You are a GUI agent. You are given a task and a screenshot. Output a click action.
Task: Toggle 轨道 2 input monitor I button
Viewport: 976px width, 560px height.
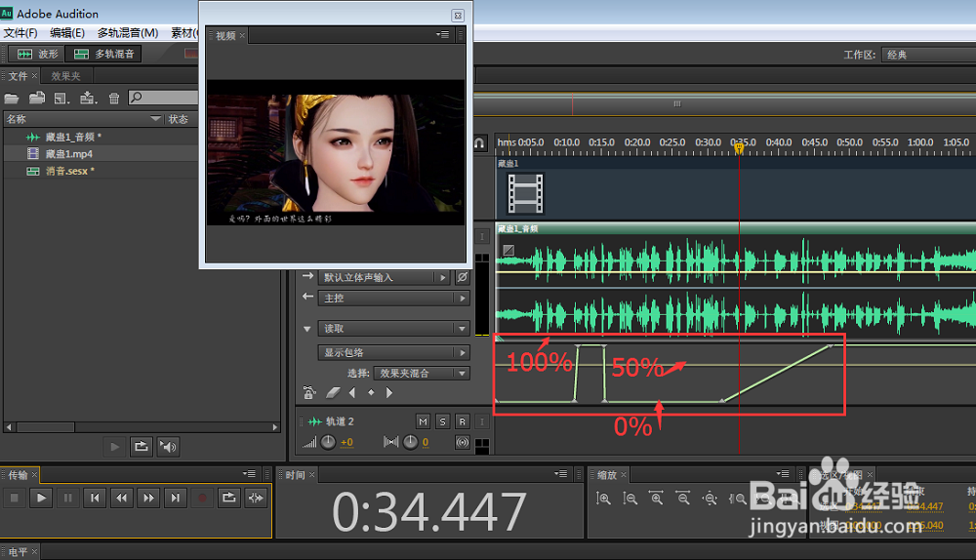click(x=482, y=421)
